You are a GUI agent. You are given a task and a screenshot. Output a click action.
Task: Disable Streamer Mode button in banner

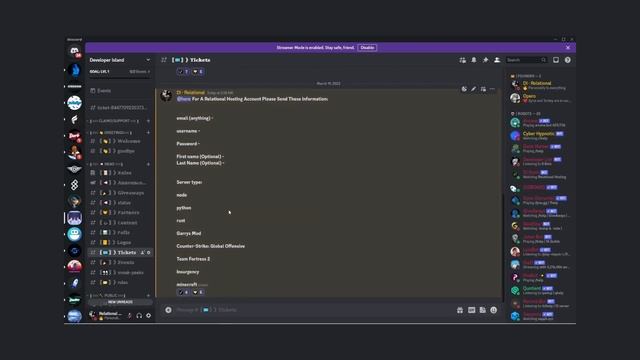pyautogui.click(x=367, y=48)
